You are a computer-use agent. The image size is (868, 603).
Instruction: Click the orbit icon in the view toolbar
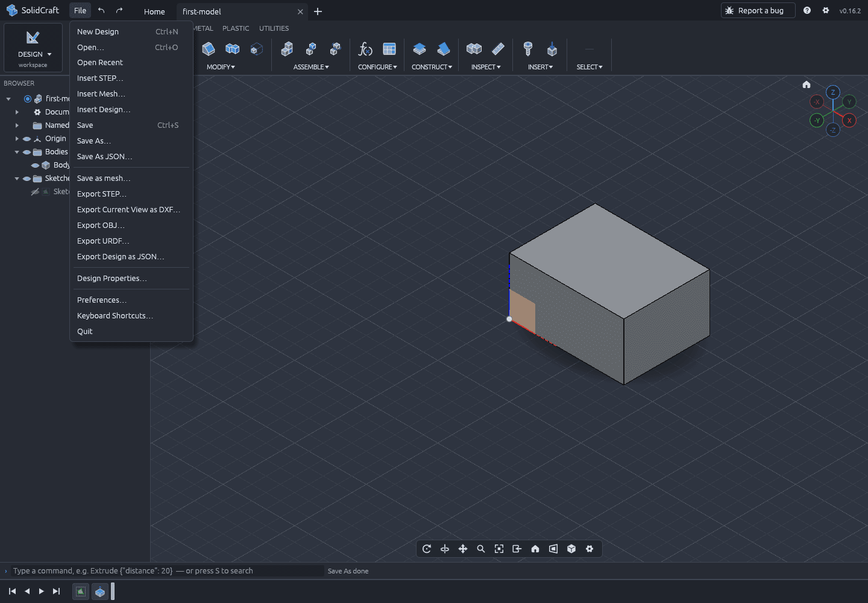[x=427, y=549]
